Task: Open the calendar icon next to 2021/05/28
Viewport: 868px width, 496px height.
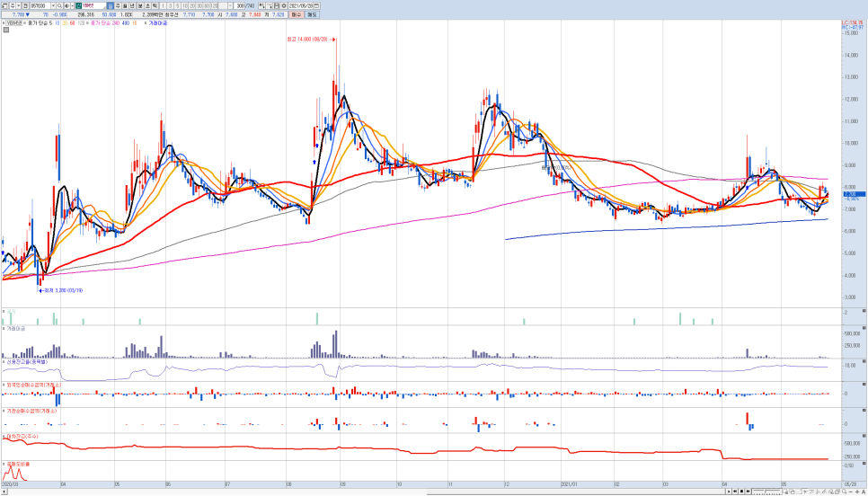Action: 316,5
